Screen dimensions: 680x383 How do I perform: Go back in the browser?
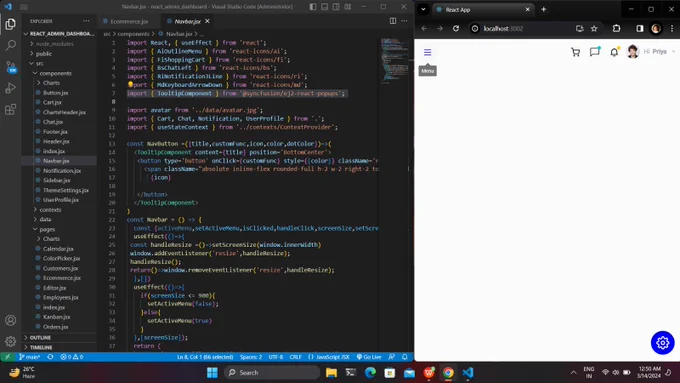[x=424, y=28]
